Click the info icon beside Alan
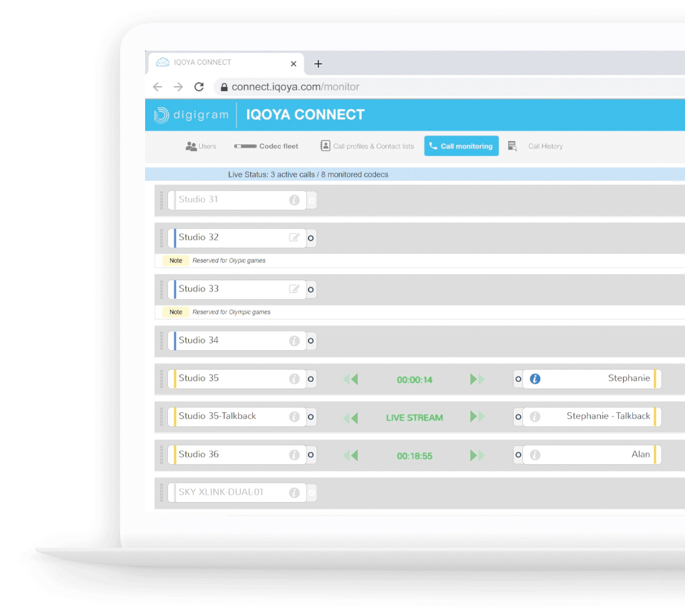685x616 pixels. tap(535, 455)
